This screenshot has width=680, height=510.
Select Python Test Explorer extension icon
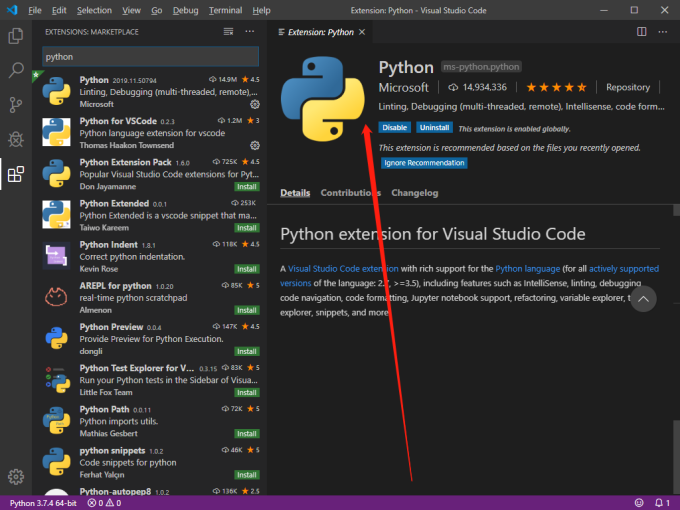56,379
